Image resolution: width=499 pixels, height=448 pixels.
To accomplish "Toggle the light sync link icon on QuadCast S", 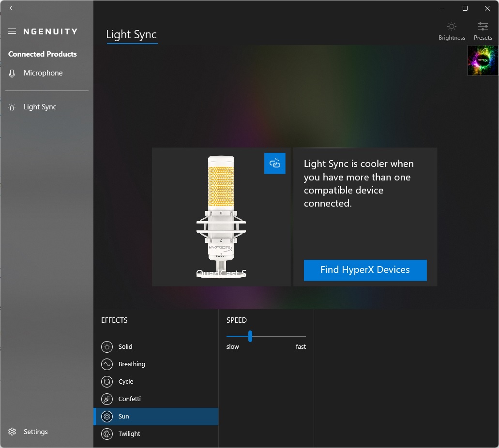I will click(274, 164).
